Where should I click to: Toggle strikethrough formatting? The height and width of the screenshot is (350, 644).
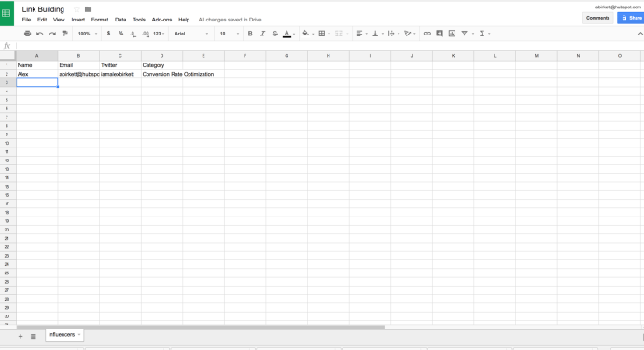point(274,34)
